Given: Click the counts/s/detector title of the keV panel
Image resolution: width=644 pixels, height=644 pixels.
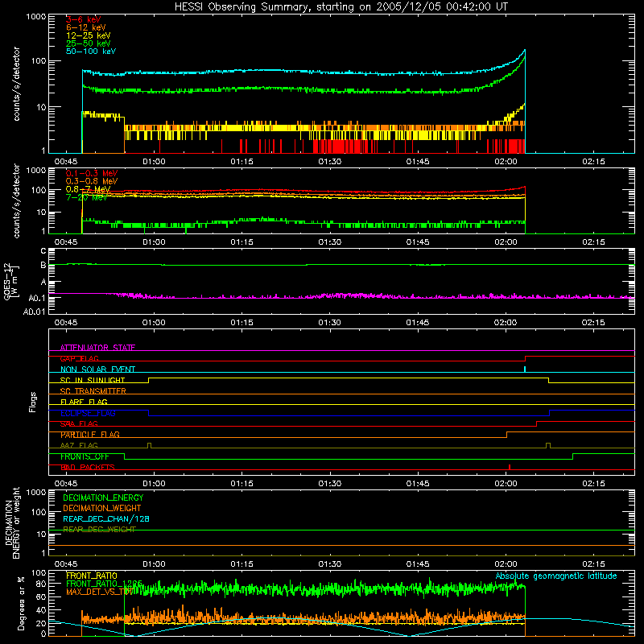Looking at the screenshot, I should (x=16, y=84).
